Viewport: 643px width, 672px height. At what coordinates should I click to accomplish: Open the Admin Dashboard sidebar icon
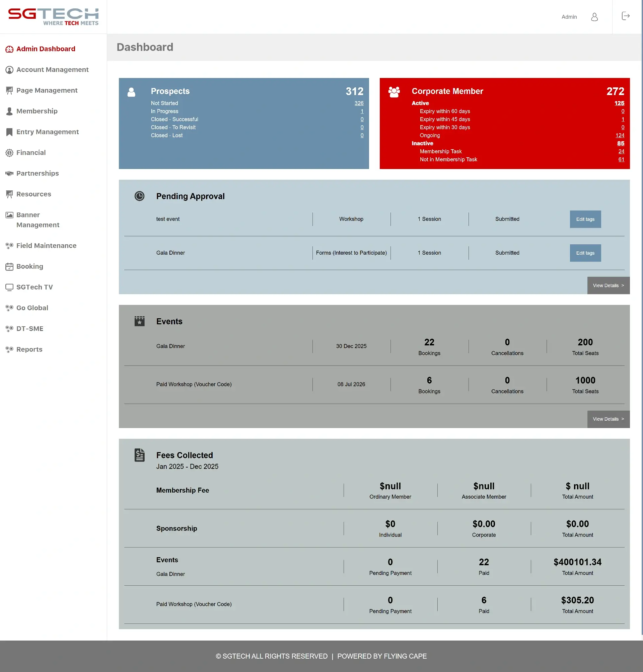(x=9, y=49)
